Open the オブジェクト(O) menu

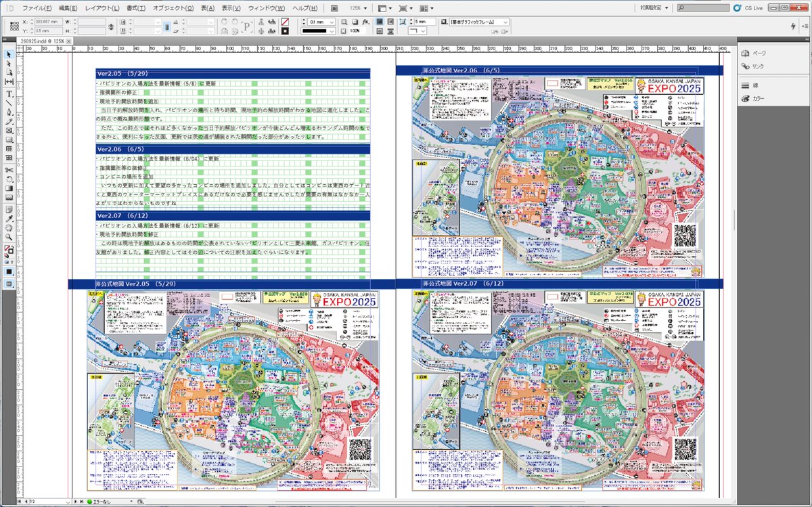[174, 7]
